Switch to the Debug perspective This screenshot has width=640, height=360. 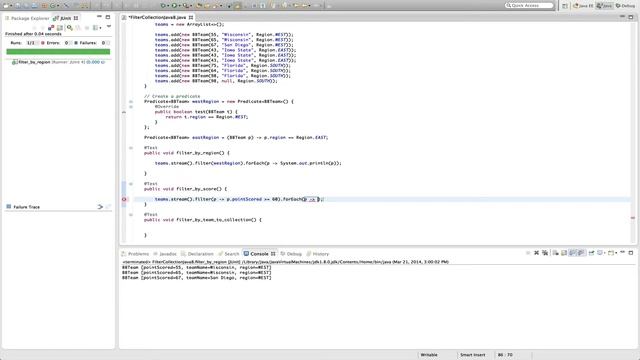625,6
